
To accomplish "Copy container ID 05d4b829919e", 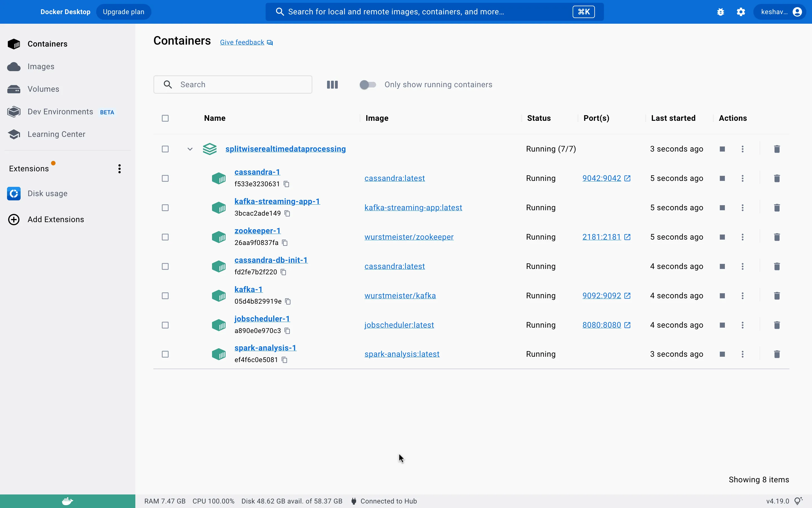I will tap(288, 301).
